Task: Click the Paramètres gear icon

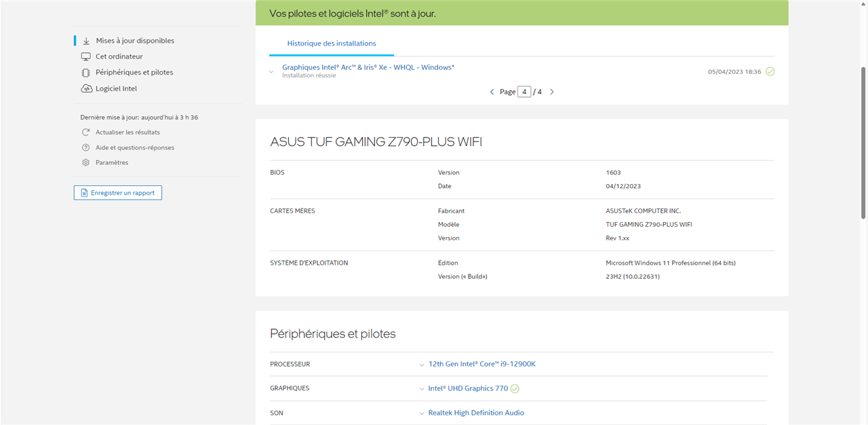Action: 85,162
